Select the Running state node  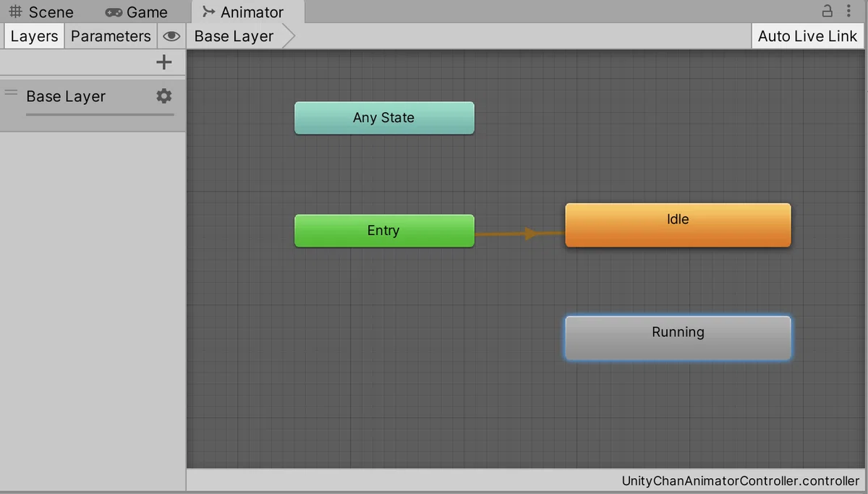[678, 338]
